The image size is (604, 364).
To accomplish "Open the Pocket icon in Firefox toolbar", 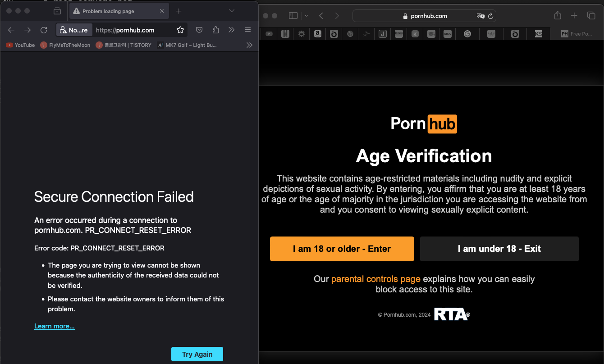I will 199,30.
